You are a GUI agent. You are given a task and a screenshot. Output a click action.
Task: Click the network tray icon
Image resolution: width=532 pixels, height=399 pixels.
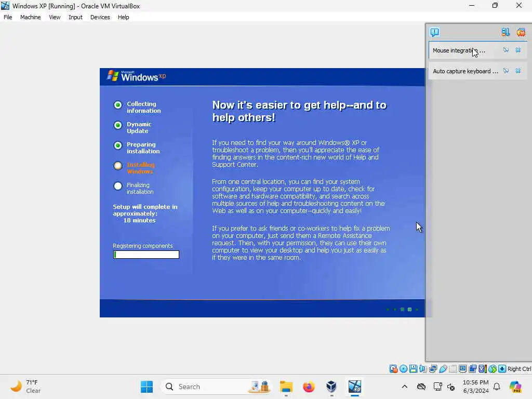[x=437, y=387]
